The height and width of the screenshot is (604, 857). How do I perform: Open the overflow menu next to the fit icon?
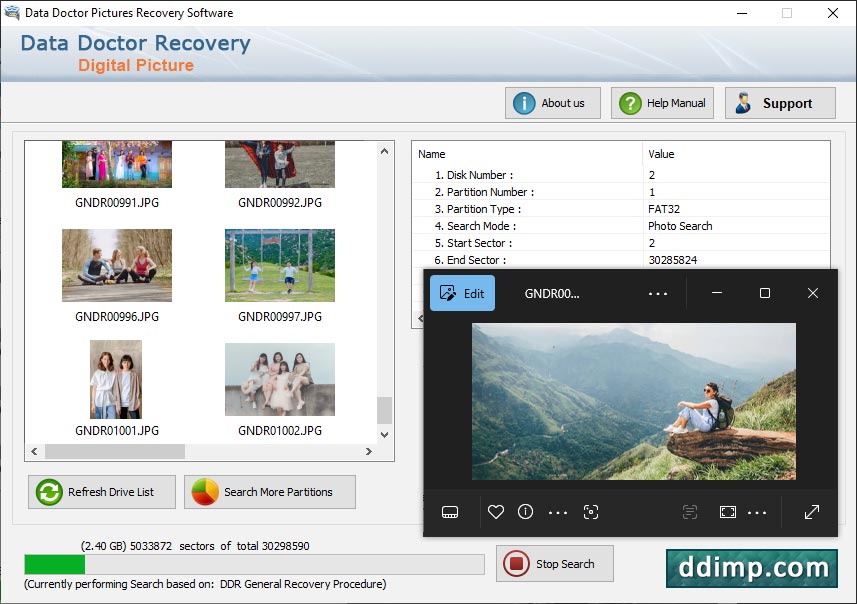coord(757,511)
